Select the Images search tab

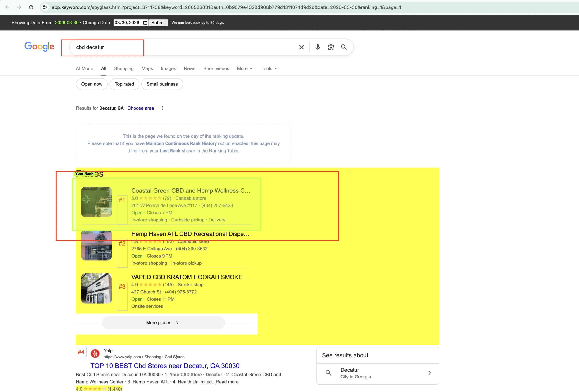pyautogui.click(x=168, y=68)
